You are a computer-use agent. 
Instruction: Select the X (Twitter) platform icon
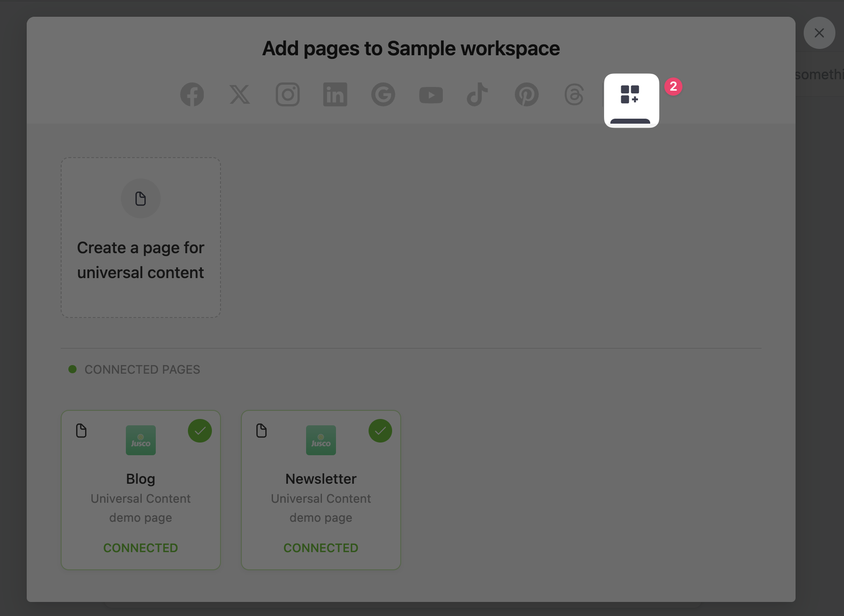coord(240,95)
